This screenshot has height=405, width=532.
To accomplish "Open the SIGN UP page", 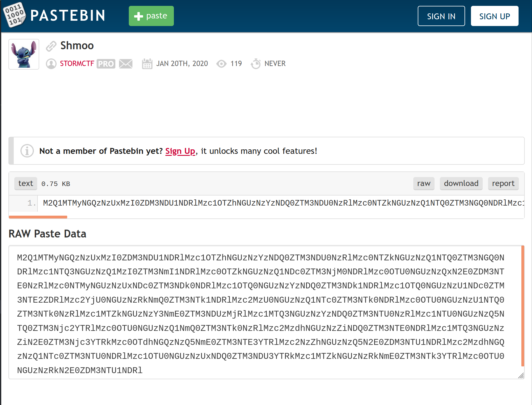I will tap(495, 16).
